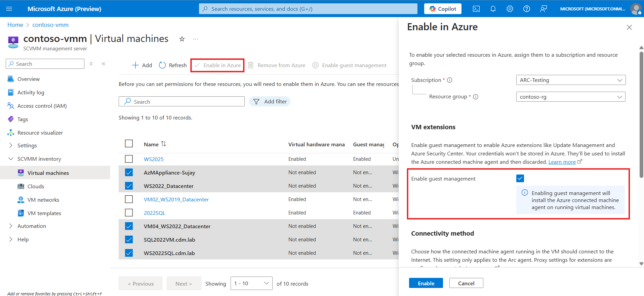Open the Azure portal hamburger menu
The image size is (644, 296).
click(x=9, y=9)
